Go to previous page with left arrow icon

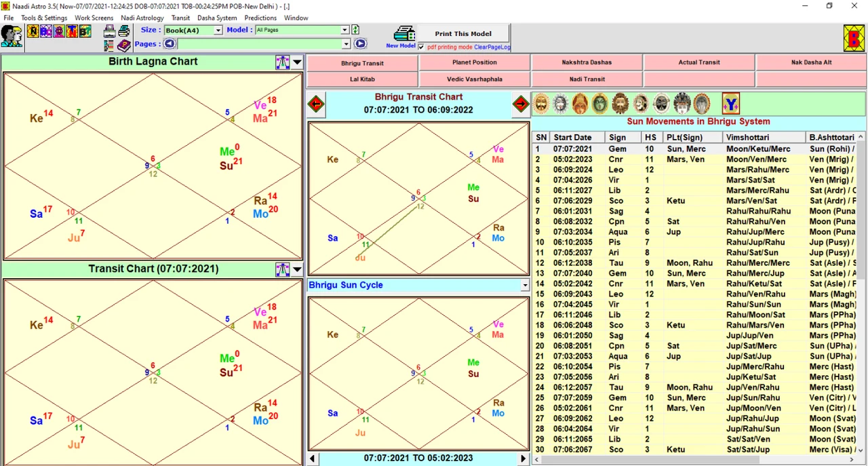pyautogui.click(x=170, y=43)
